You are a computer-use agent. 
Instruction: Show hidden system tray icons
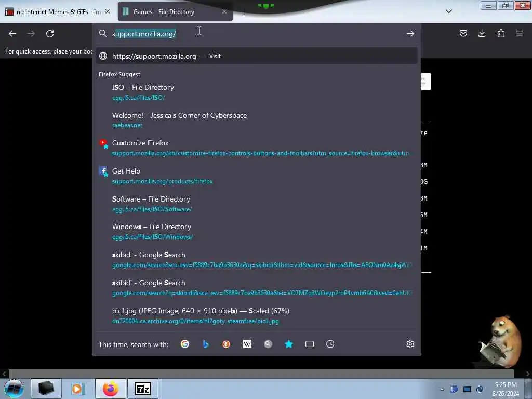tap(442, 389)
